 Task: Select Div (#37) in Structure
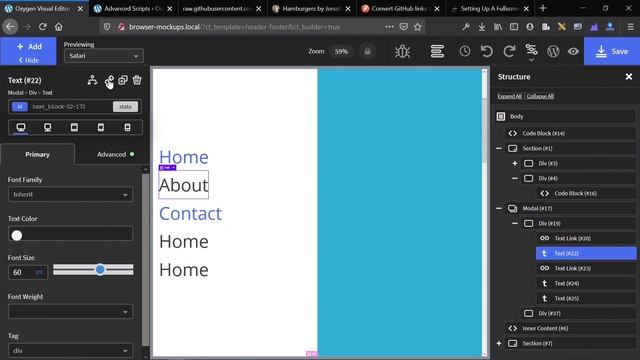578,313
